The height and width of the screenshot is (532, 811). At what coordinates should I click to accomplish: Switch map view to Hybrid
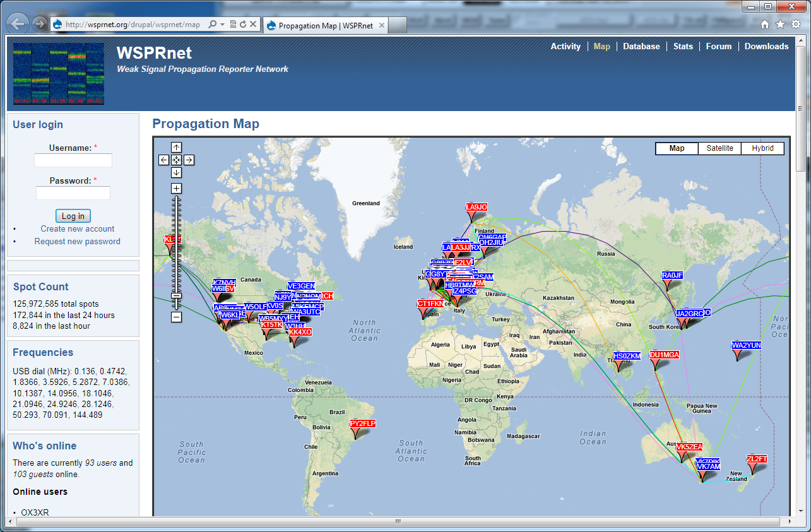click(x=762, y=148)
